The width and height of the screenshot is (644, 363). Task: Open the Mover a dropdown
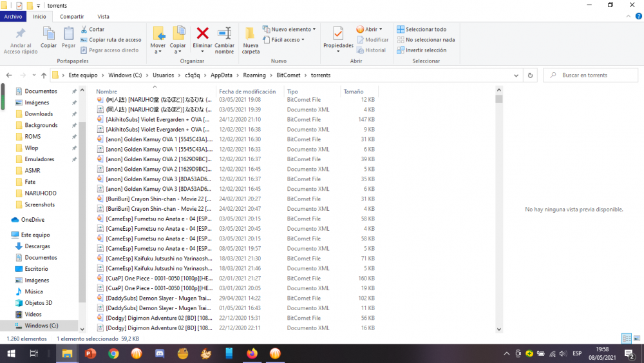point(158,41)
